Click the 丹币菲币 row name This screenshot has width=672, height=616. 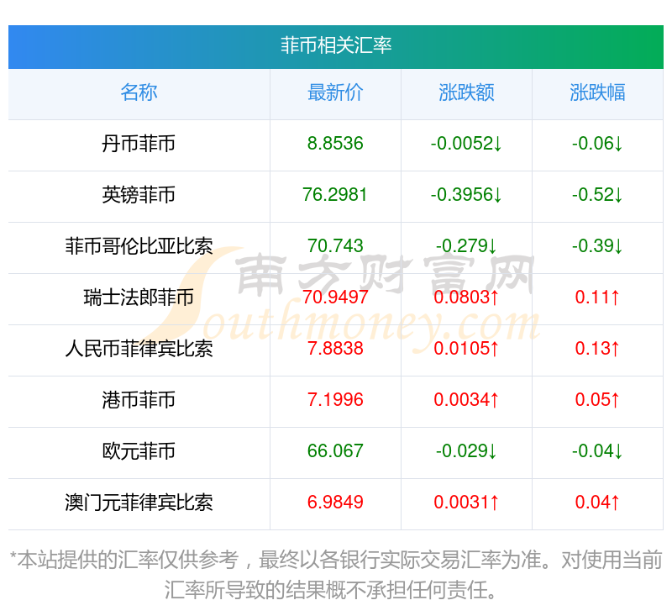pyautogui.click(x=139, y=144)
